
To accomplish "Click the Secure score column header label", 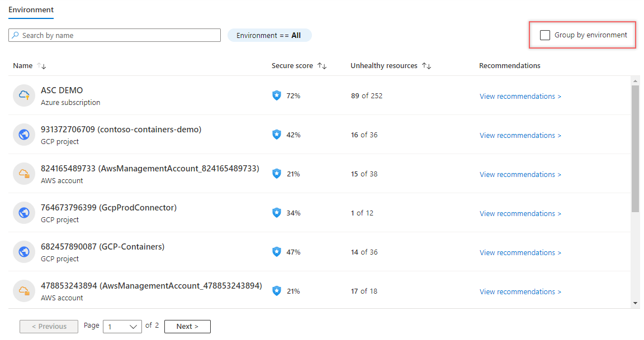I will tap(292, 66).
